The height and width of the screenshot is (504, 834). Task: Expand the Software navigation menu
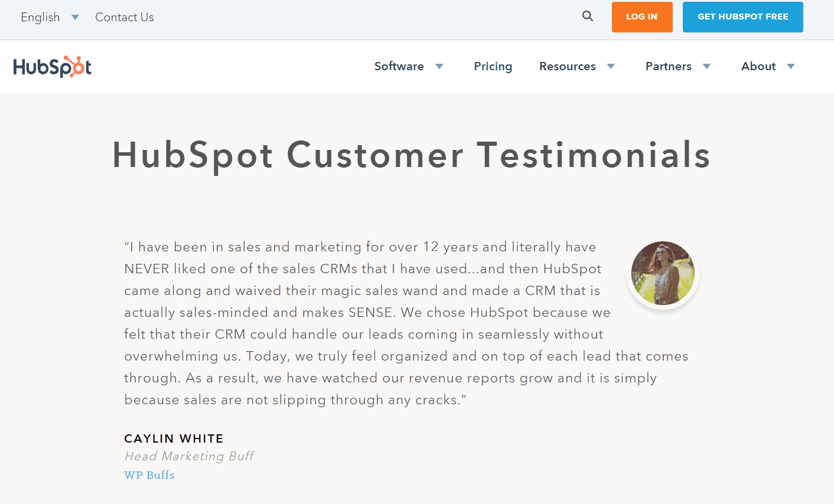(x=399, y=66)
